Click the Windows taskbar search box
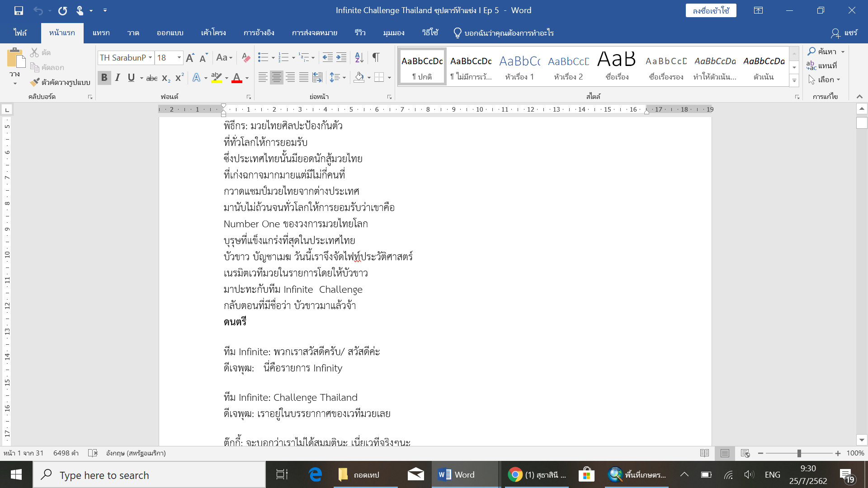This screenshot has width=868, height=488. click(149, 474)
